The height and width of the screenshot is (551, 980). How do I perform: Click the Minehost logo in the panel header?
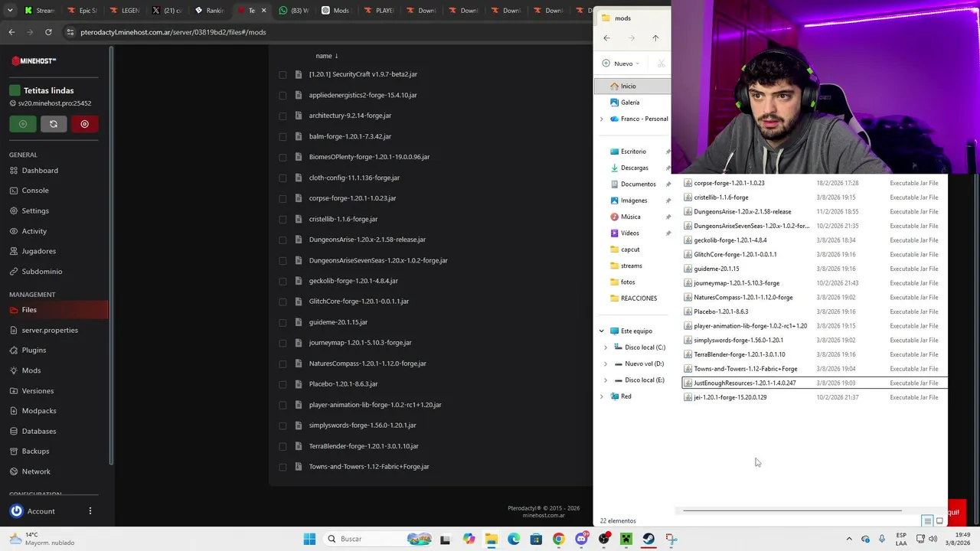pos(34,60)
